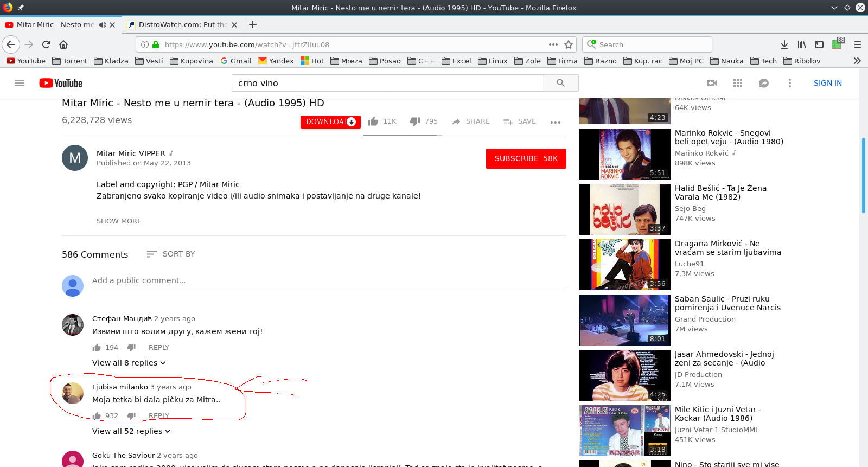The height and width of the screenshot is (467, 868).
Task: Open more actions dots under video title
Action: pos(556,123)
